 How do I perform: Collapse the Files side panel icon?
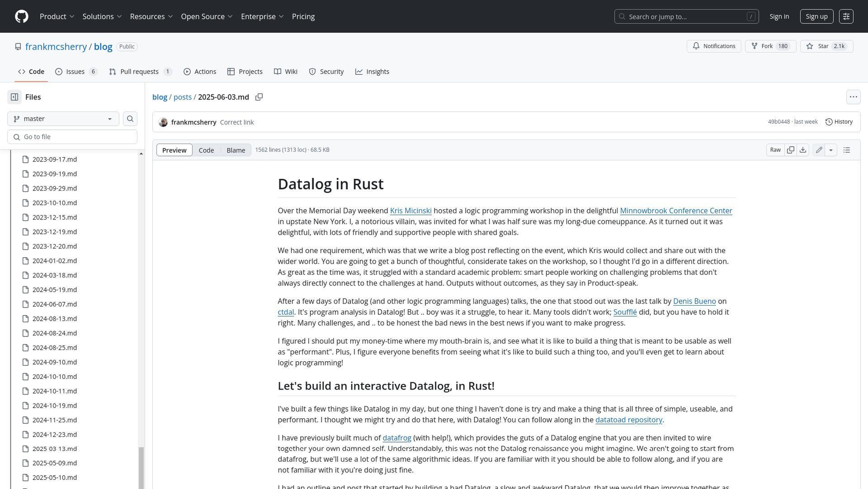tap(15, 97)
